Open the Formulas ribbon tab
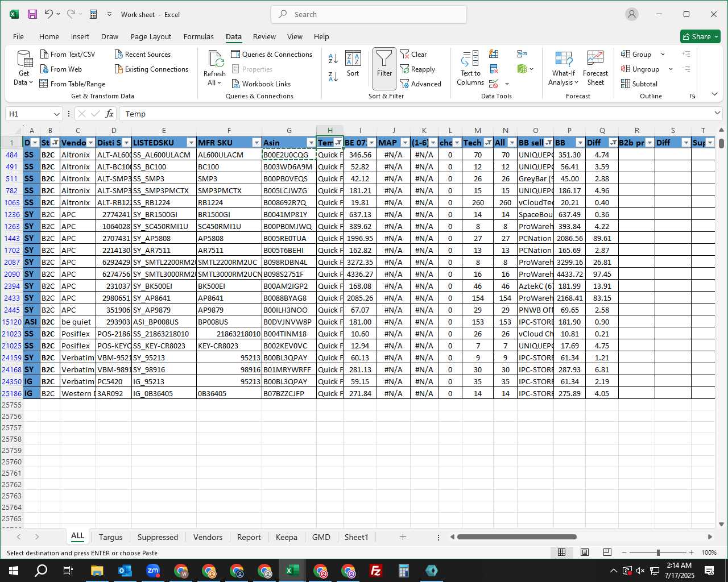The image size is (728, 582). tap(198, 36)
